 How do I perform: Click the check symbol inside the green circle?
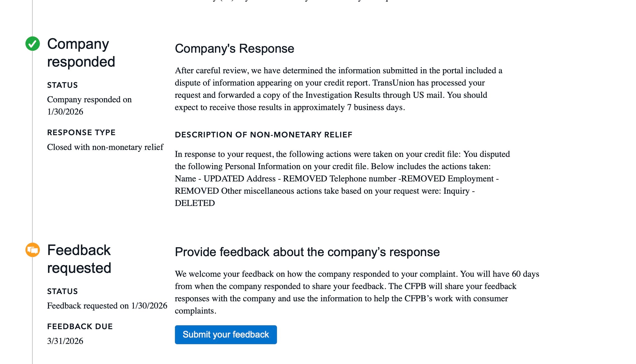(x=33, y=43)
